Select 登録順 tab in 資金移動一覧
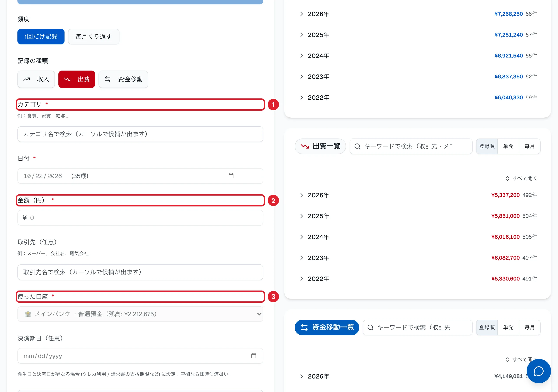The height and width of the screenshot is (392, 558). (487, 327)
